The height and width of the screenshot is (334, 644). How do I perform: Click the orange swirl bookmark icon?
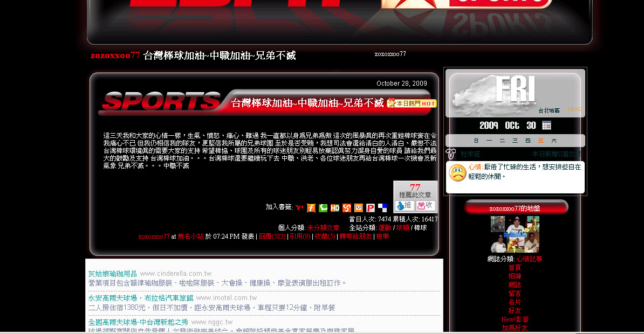point(347,208)
